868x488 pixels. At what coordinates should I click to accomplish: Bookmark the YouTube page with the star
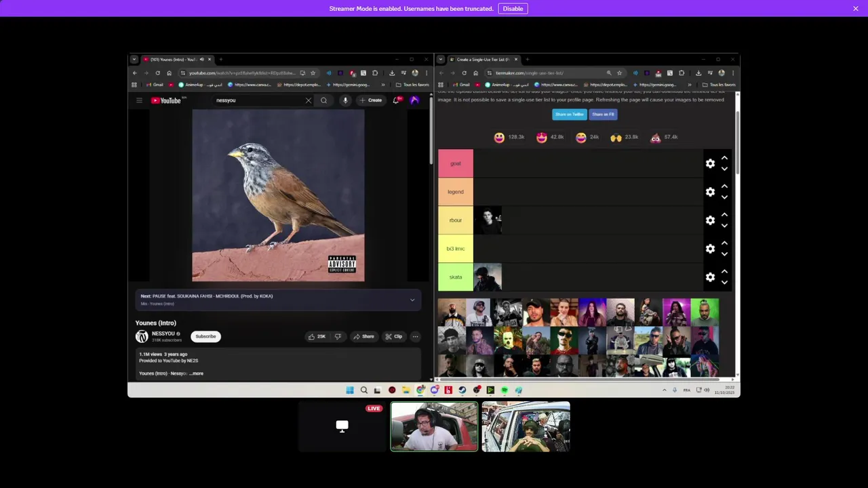[x=313, y=73]
